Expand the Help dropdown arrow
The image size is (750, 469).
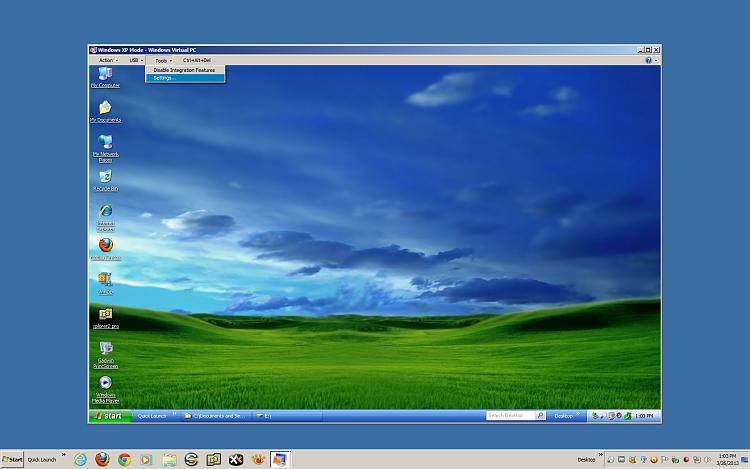tap(656, 60)
